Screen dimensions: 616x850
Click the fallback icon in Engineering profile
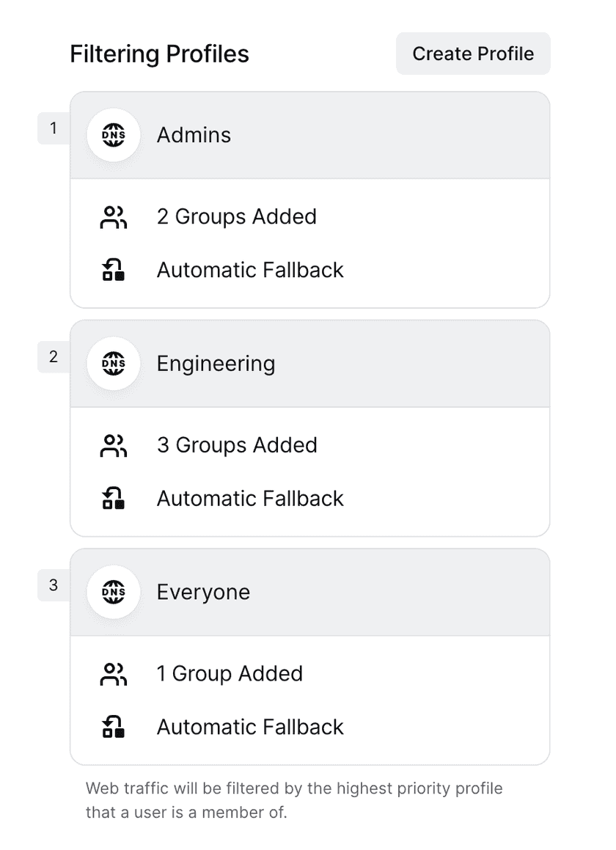click(113, 499)
